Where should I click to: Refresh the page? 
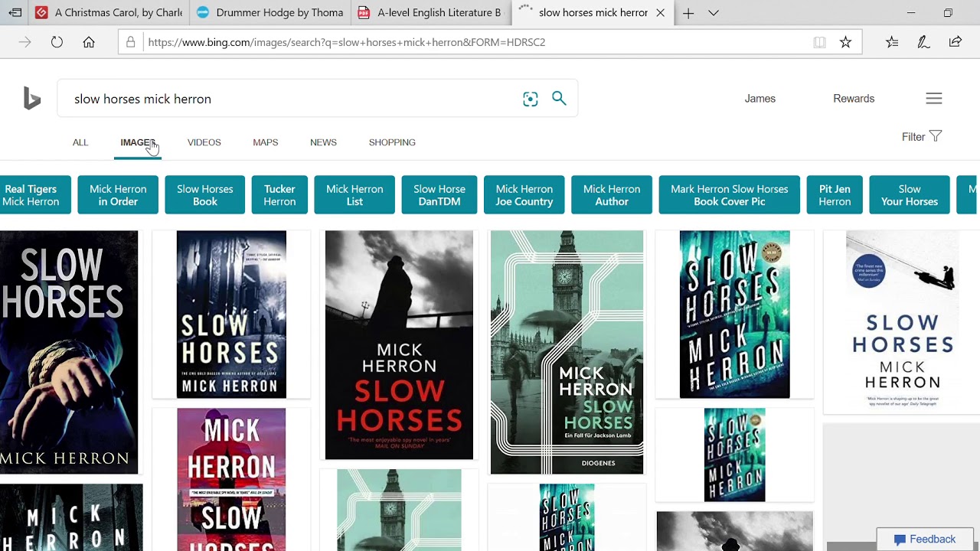point(57,42)
